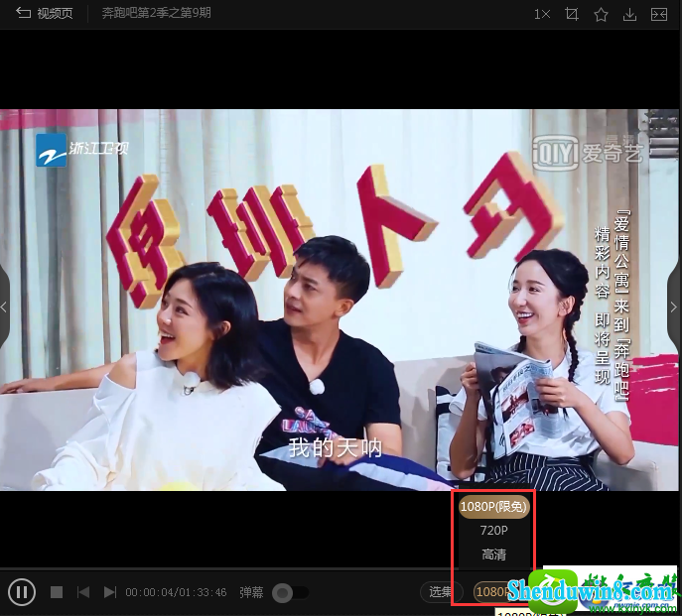Stop the video
682x616 pixels.
(x=57, y=592)
